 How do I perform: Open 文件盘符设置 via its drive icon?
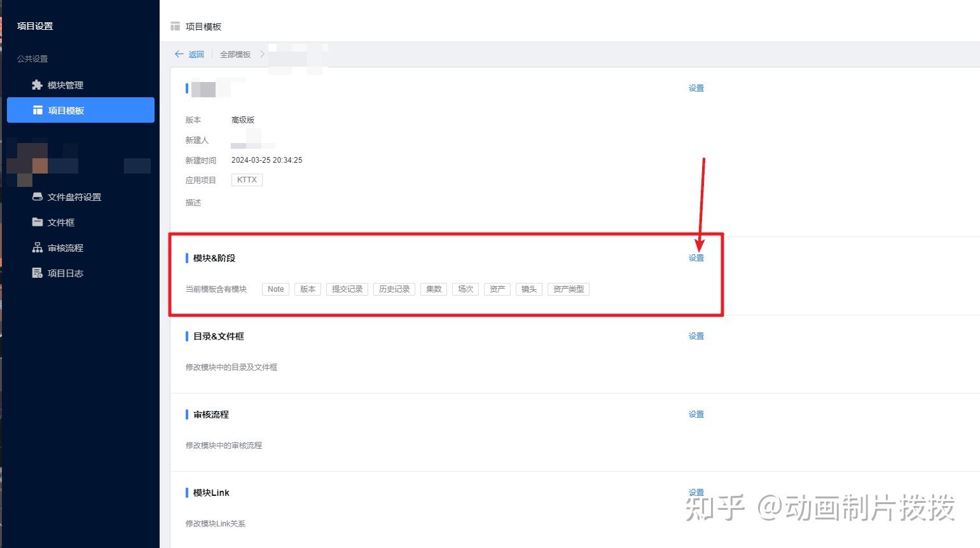[x=38, y=196]
